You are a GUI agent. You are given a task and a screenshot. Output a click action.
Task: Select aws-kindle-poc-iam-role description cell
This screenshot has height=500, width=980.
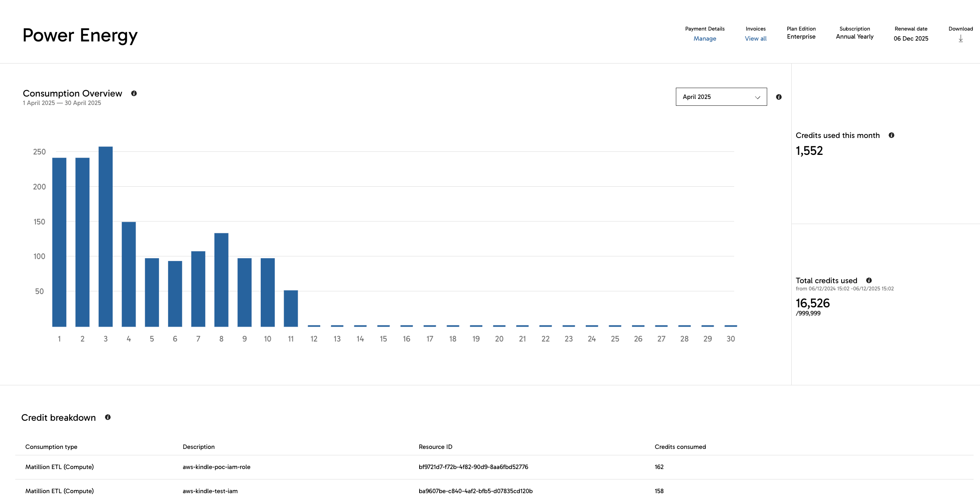(216, 467)
